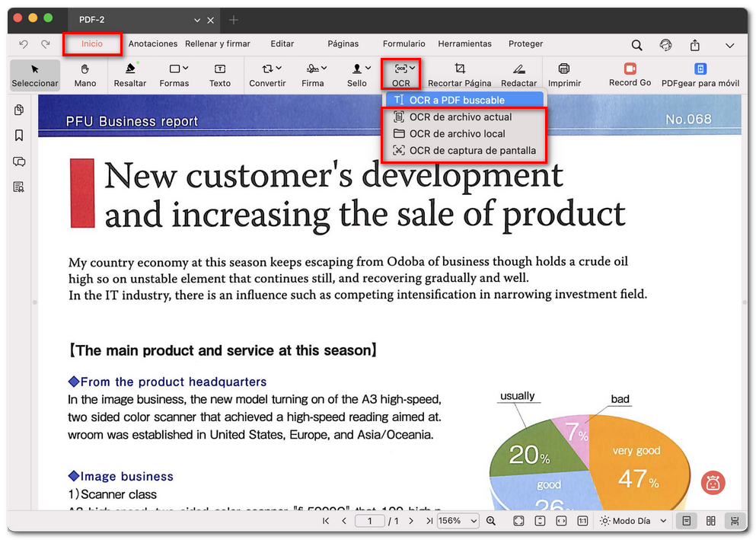Choose OCR de captura de pantalla
The height and width of the screenshot is (540, 756).
[x=472, y=151]
